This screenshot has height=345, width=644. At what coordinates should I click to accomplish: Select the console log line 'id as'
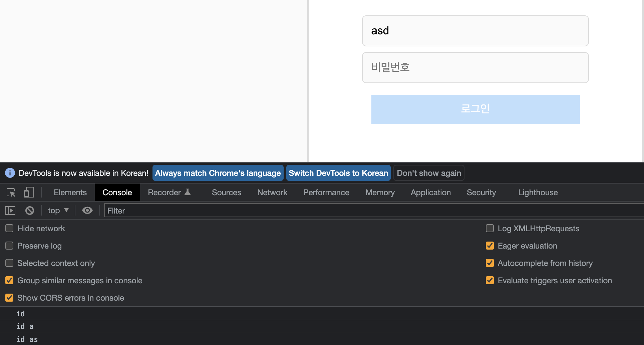tap(322, 339)
